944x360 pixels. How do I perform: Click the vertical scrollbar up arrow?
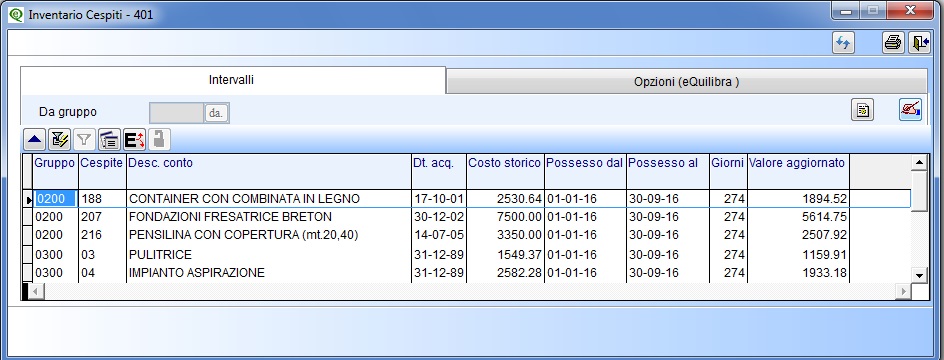tap(919, 162)
